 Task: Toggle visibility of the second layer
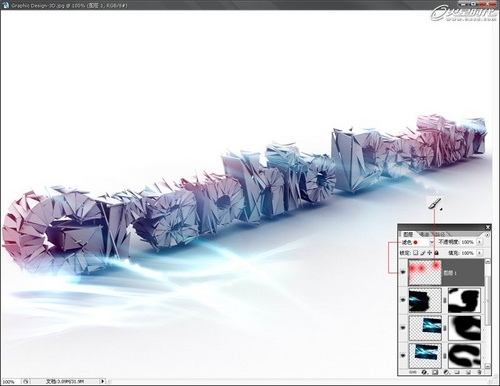tap(403, 300)
